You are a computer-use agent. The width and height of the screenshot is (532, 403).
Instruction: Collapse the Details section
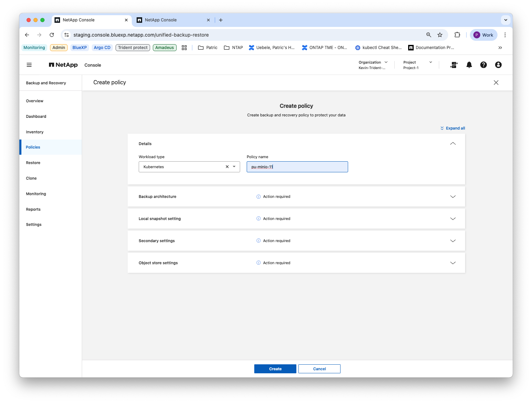tap(453, 144)
